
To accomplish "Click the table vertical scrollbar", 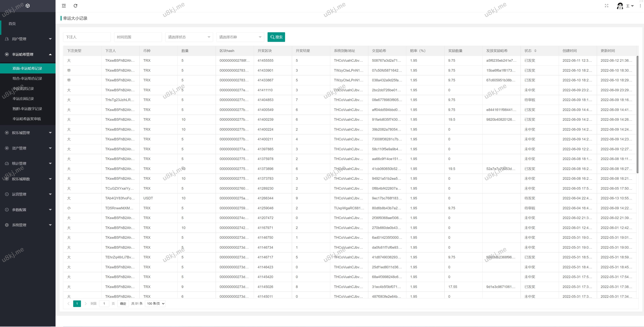I will click(637, 115).
